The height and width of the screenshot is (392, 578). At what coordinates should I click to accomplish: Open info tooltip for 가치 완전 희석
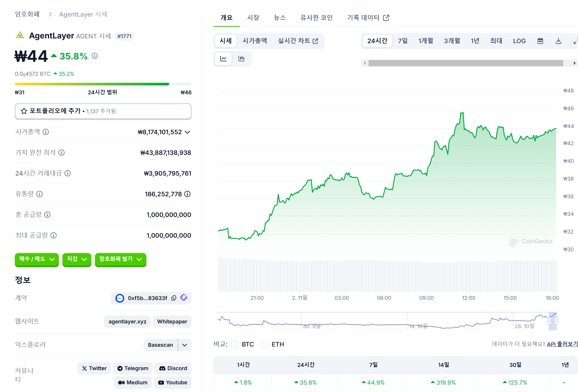pos(61,153)
